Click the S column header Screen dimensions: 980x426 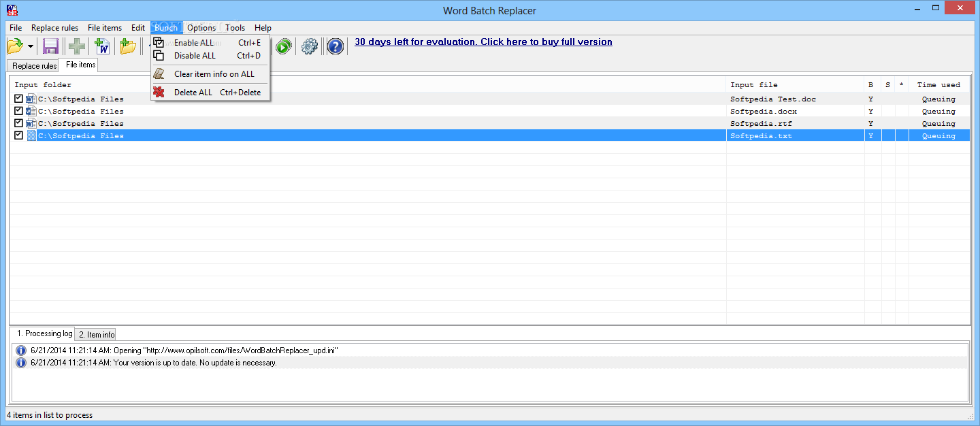coord(888,85)
